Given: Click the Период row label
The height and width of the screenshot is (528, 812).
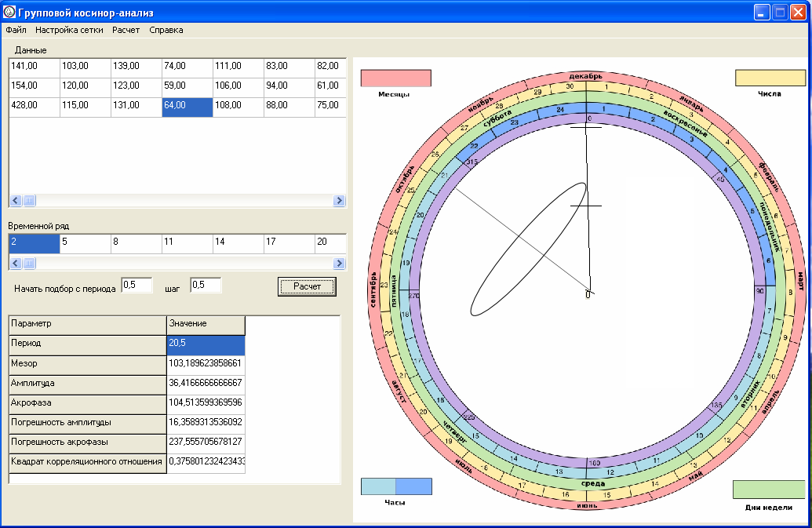Looking at the screenshot, I should (88, 345).
